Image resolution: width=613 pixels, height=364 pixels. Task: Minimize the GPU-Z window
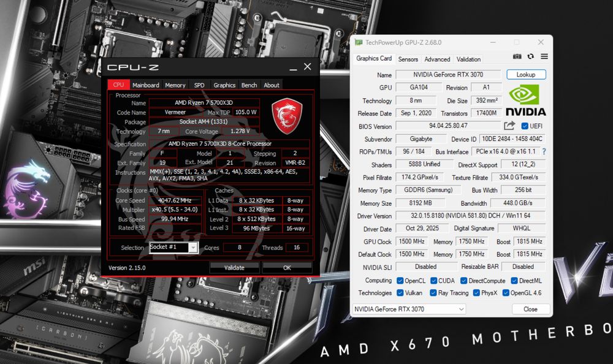493,42
